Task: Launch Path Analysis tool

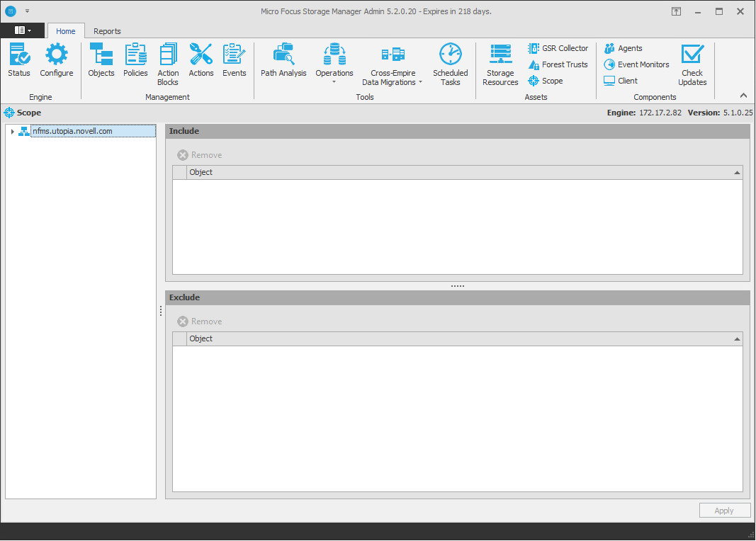Action: tap(283, 59)
